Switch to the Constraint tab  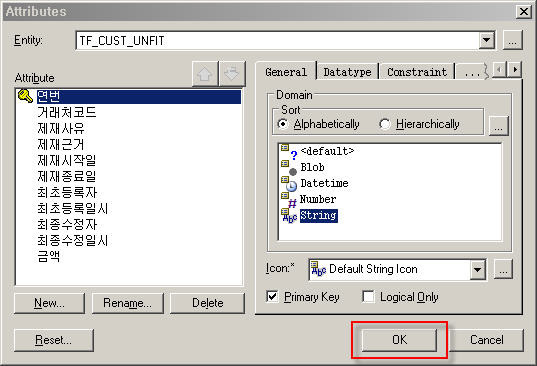pos(417,72)
